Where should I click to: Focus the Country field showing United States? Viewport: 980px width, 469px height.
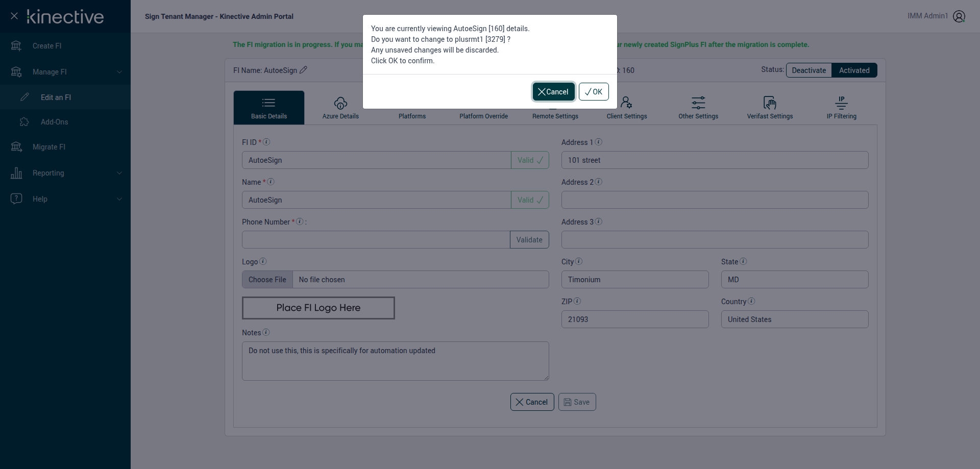795,319
